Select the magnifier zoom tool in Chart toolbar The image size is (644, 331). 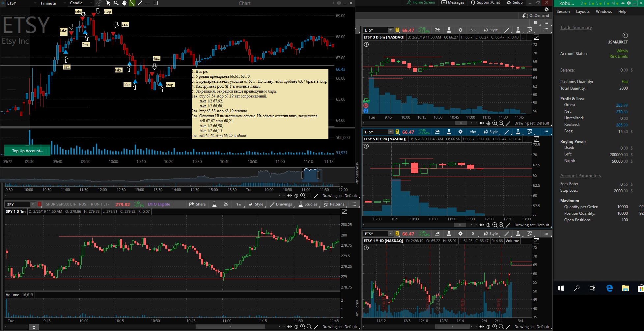116,3
